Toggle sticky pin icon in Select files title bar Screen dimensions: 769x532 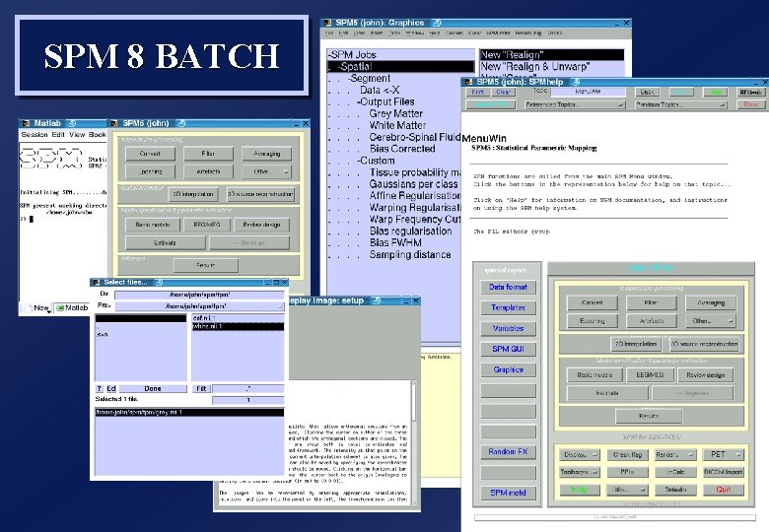coord(159,282)
